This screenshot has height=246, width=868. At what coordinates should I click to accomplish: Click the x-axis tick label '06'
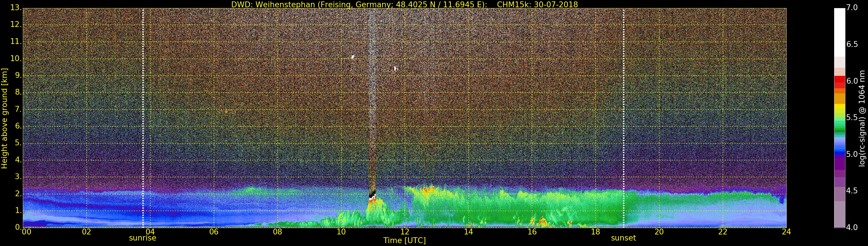click(214, 232)
